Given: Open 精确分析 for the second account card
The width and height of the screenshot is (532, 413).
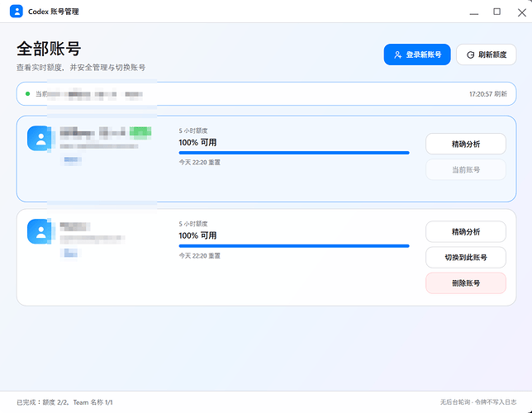Looking at the screenshot, I should (x=466, y=231).
